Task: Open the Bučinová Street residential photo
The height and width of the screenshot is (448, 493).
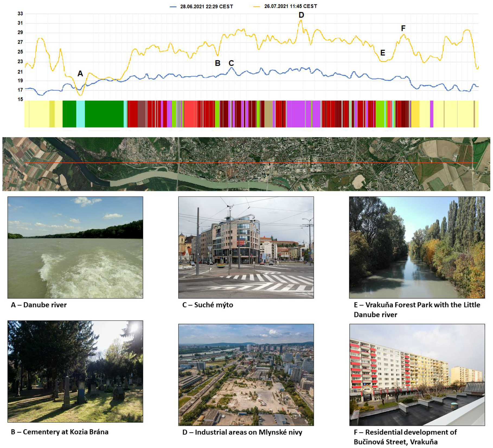Action: [x=417, y=375]
